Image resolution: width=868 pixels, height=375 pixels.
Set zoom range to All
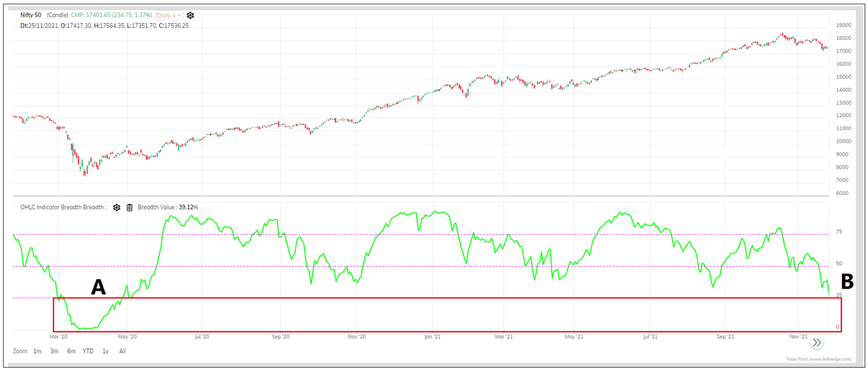pos(122,351)
